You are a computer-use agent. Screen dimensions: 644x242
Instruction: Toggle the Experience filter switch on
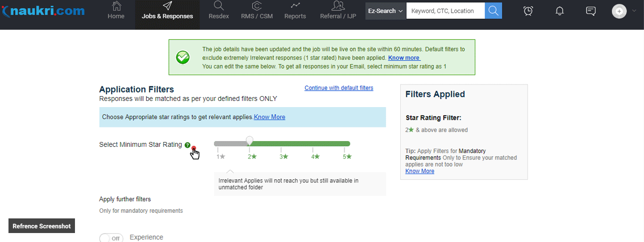[x=111, y=238]
